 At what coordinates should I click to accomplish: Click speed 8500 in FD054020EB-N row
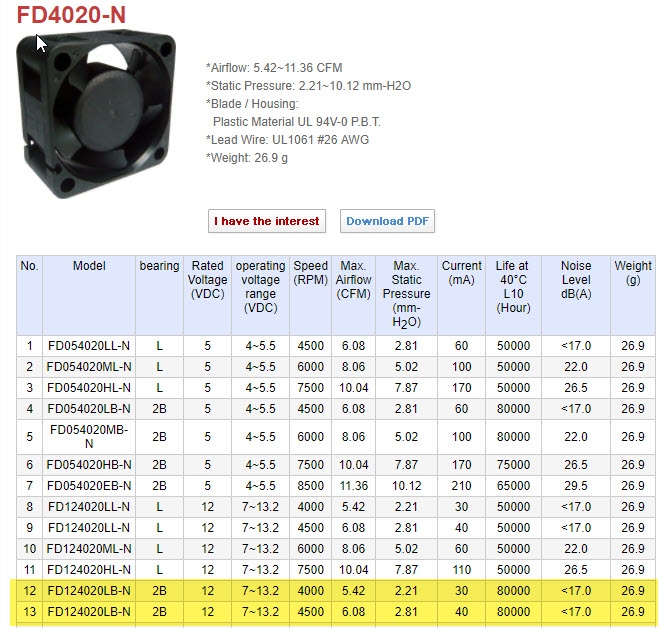[x=311, y=486]
